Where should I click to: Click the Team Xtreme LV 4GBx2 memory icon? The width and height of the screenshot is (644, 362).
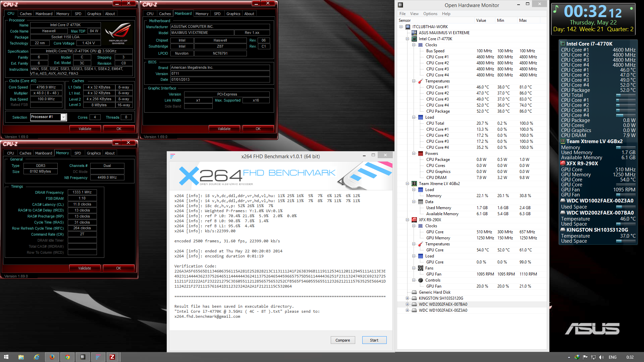click(414, 184)
